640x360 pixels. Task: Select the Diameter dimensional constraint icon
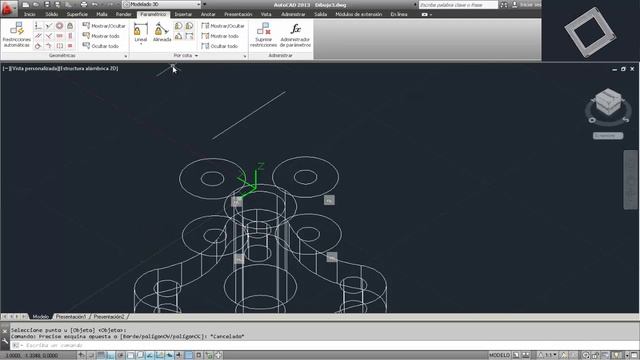pos(189,26)
